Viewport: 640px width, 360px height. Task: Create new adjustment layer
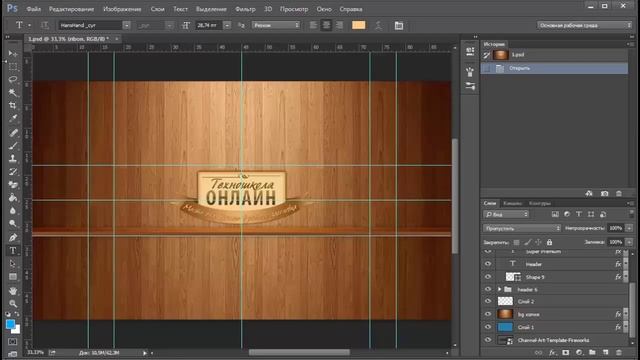(x=579, y=353)
